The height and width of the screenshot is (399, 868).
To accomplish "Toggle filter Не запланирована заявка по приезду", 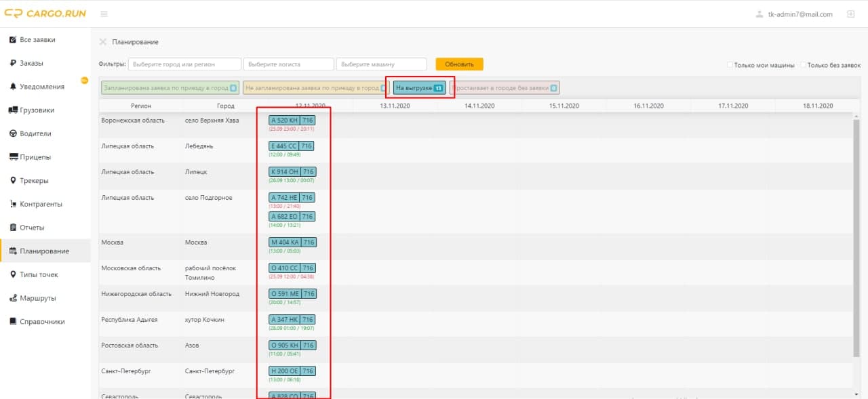I will coord(317,88).
